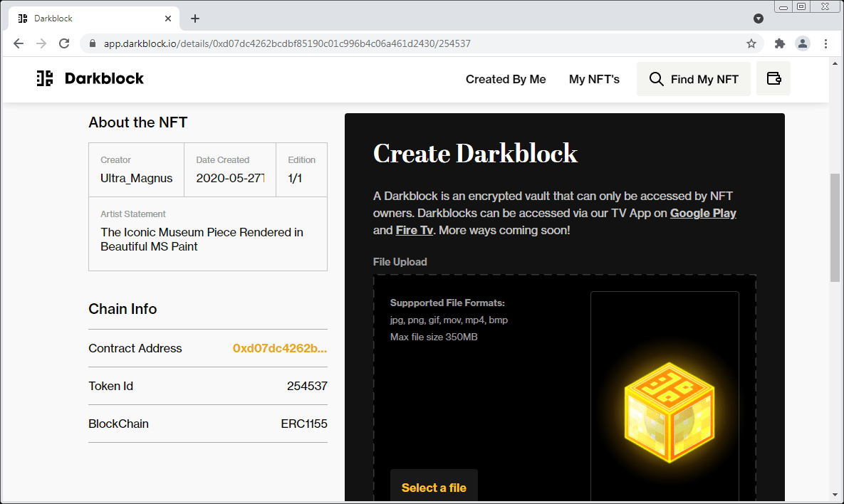This screenshot has height=504, width=844.
Task: Click the Select a file button
Action: 434,485
